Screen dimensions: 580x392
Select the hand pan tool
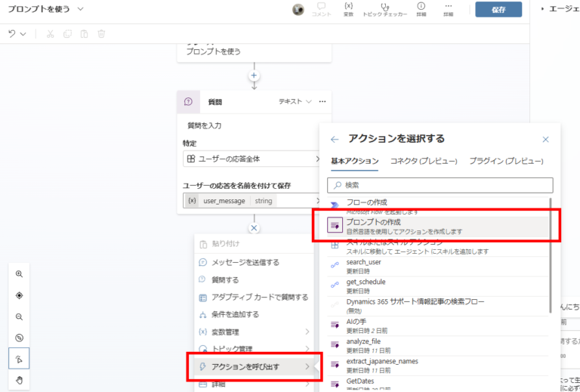(20, 379)
